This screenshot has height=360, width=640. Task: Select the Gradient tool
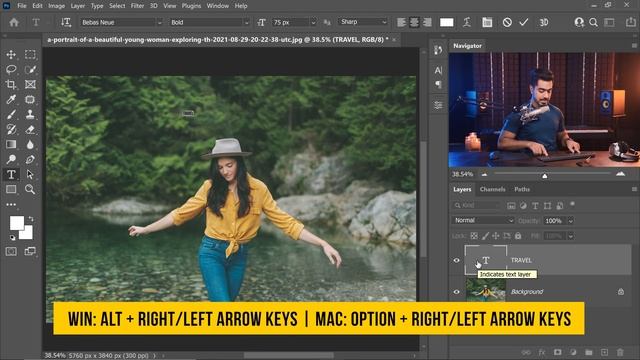(x=11, y=144)
